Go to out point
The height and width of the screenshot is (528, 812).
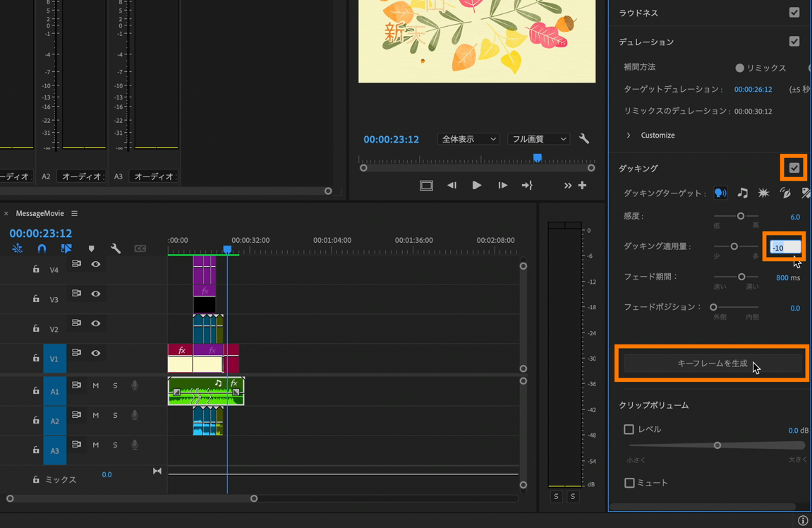tap(527, 186)
